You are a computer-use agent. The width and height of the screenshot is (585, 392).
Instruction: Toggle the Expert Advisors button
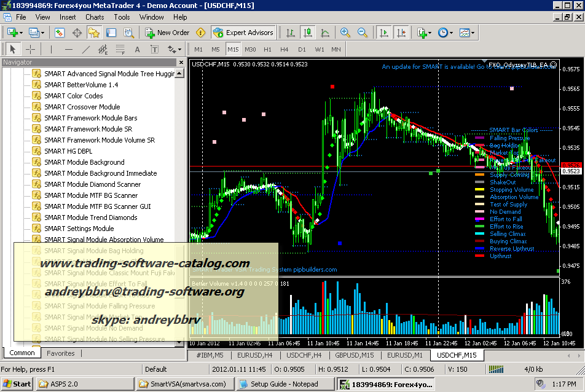coord(243,33)
